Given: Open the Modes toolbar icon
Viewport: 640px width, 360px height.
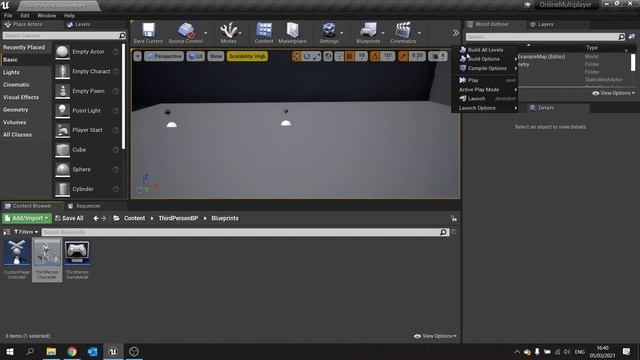Looking at the screenshot, I should (x=229, y=33).
